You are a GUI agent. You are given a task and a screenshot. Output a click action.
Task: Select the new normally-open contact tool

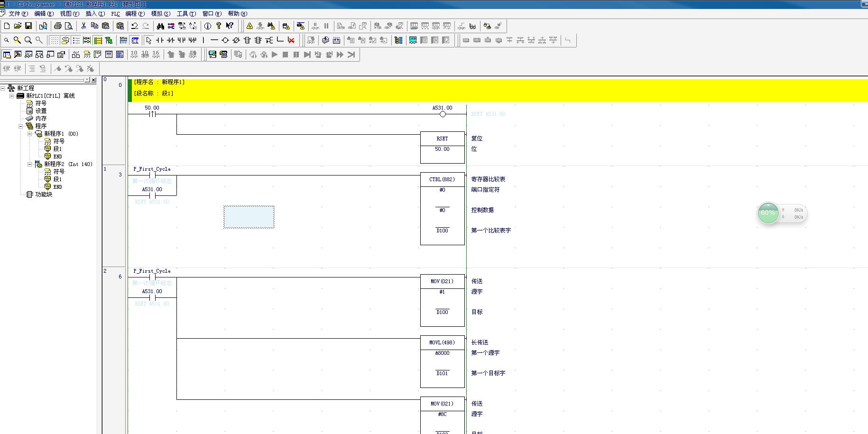[160, 40]
